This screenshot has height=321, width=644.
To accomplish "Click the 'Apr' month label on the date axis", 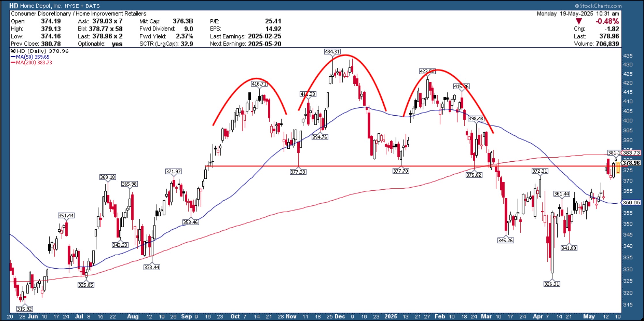I will 538,316.
